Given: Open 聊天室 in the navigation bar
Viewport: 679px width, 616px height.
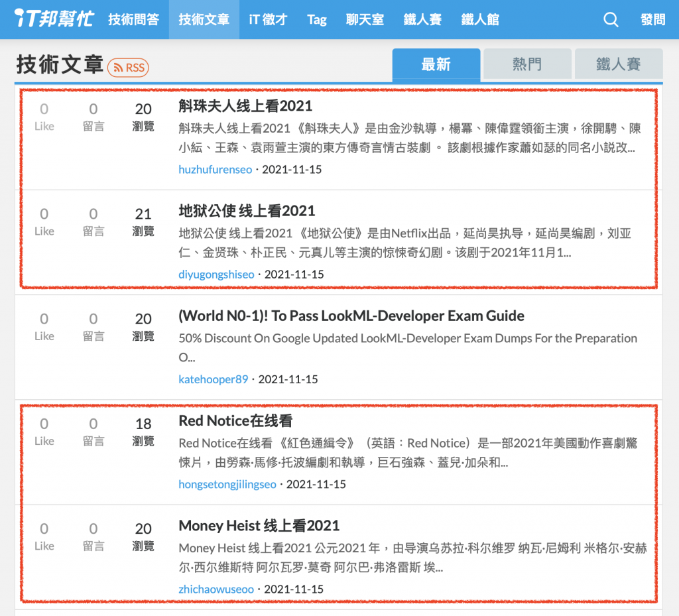Looking at the screenshot, I should 365,19.
